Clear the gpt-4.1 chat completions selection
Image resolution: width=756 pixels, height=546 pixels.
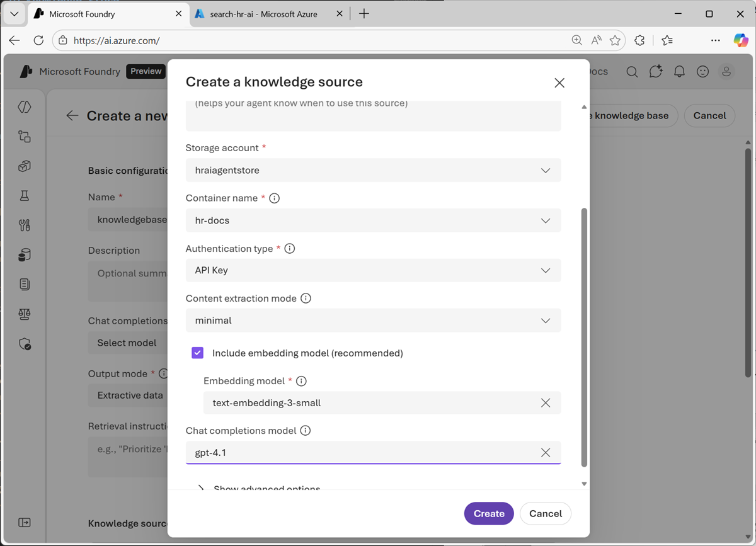click(546, 452)
